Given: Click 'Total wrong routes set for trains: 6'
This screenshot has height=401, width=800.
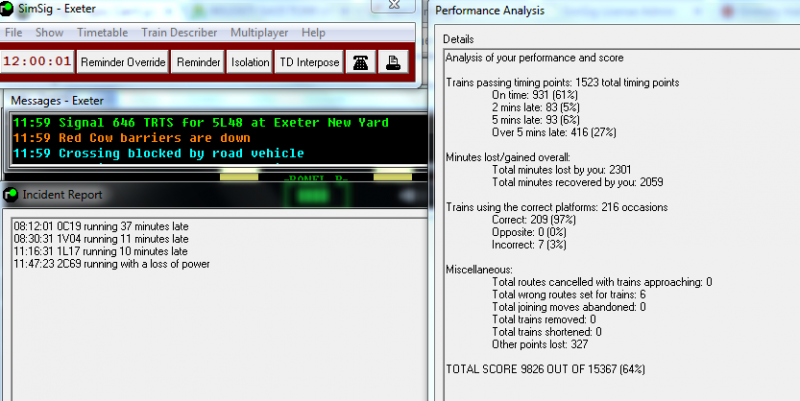Looking at the screenshot, I should (x=569, y=294).
